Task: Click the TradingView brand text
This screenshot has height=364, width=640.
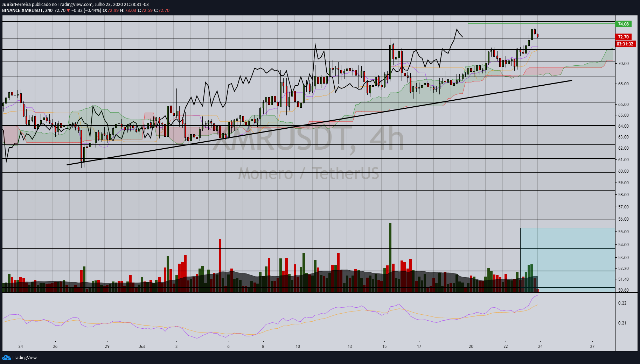Action: (24, 358)
